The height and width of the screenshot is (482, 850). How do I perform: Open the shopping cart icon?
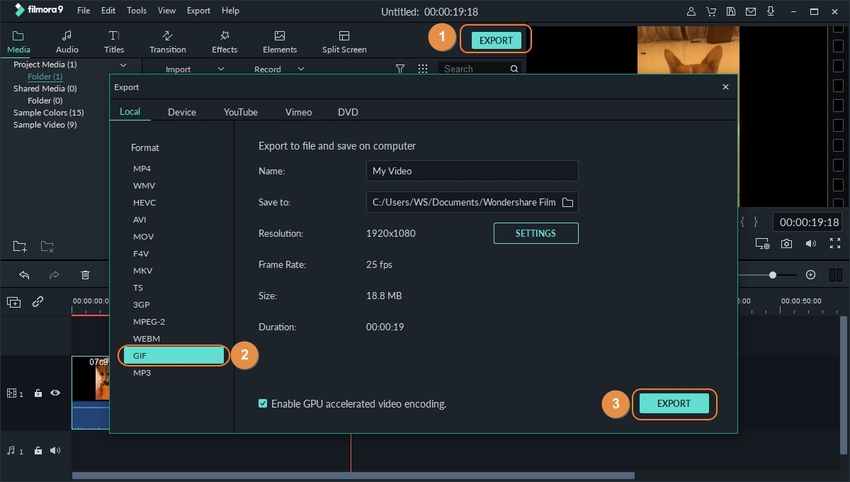[x=711, y=11]
